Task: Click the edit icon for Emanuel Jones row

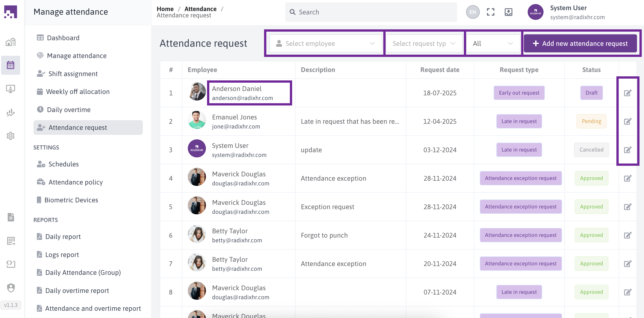Action: click(x=627, y=121)
